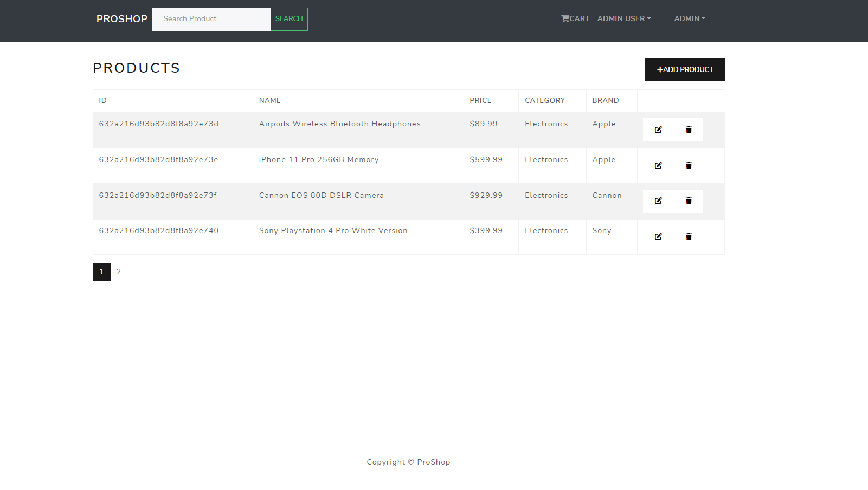Expand the ADMIN dropdown menu
868x490 pixels.
689,18
